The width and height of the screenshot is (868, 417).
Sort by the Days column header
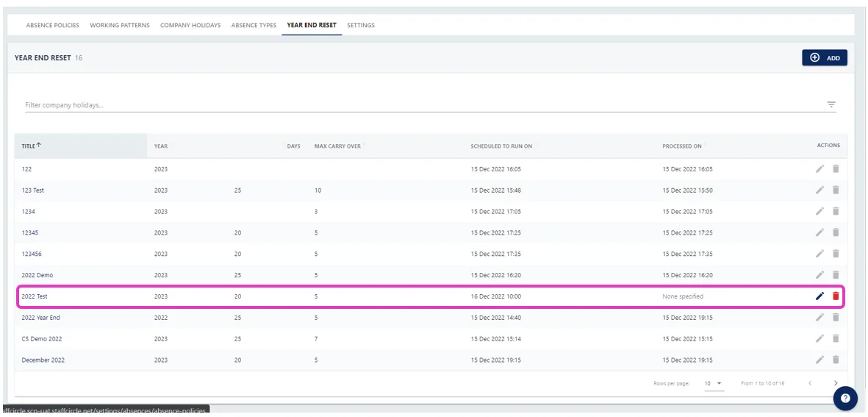(293, 146)
